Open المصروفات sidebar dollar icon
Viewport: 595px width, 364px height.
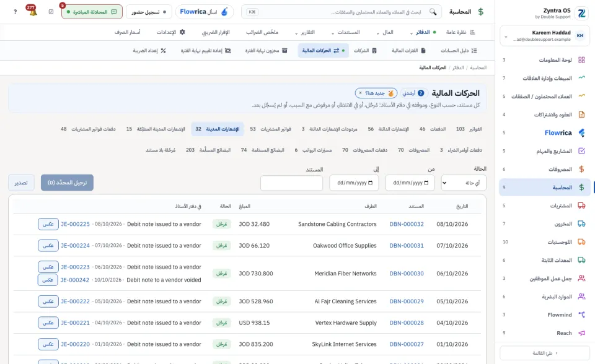point(581,169)
